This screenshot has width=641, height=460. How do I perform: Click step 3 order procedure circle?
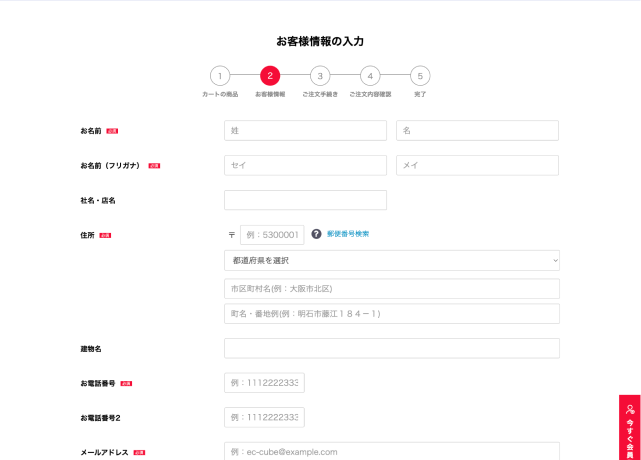(x=320, y=76)
